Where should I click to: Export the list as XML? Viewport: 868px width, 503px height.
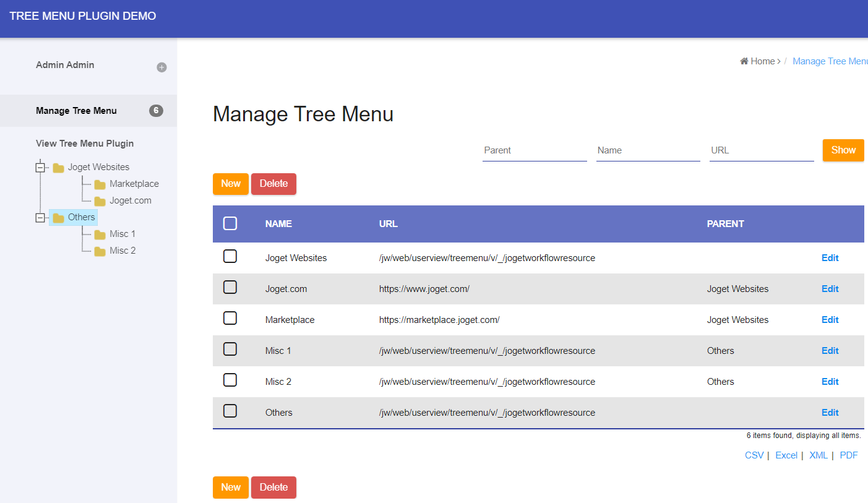coord(819,455)
